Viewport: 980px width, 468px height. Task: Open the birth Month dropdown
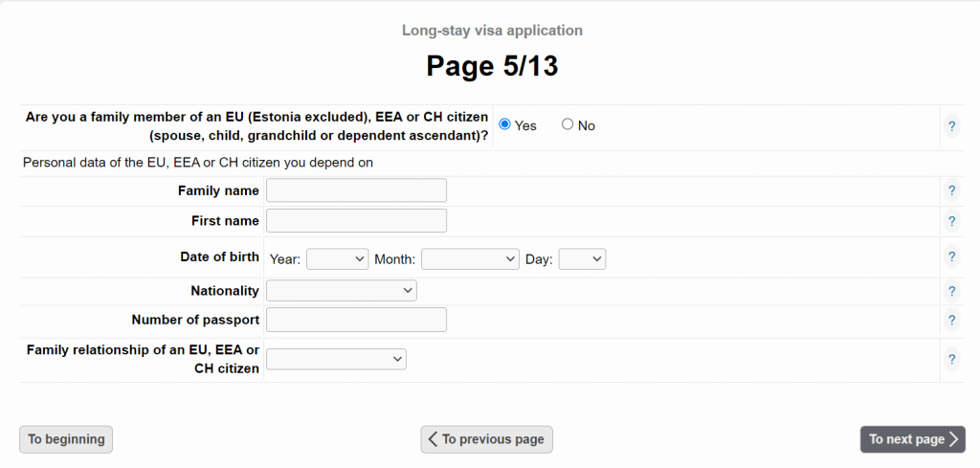[x=469, y=258]
